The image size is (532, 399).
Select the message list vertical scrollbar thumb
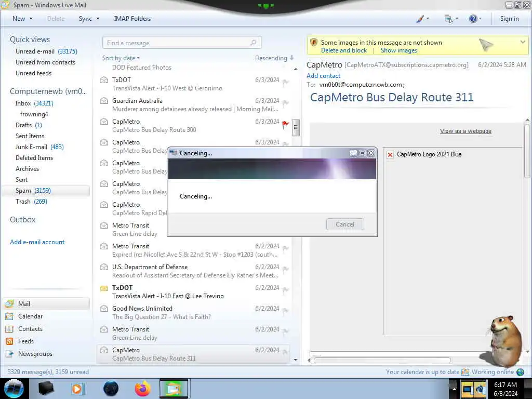pyautogui.click(x=296, y=127)
